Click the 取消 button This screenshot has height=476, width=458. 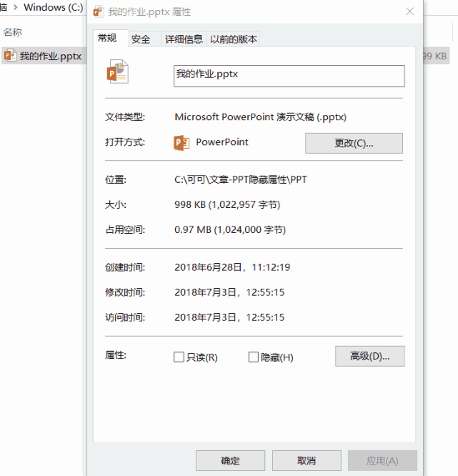[x=307, y=460]
